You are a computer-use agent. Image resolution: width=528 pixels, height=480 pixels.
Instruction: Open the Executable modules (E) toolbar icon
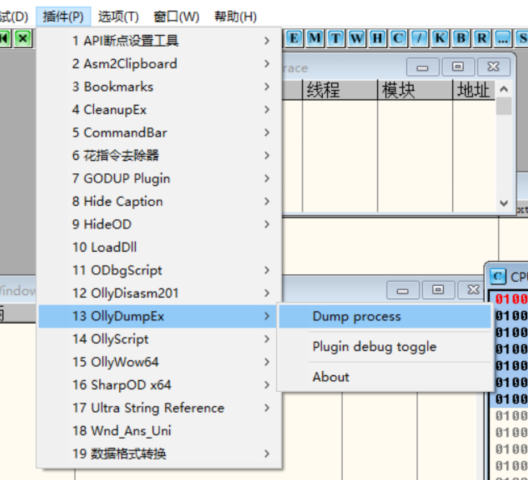coord(294,38)
